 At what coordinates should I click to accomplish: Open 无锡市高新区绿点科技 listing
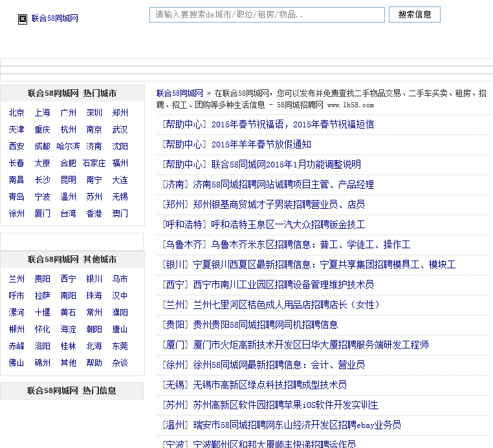point(270,385)
